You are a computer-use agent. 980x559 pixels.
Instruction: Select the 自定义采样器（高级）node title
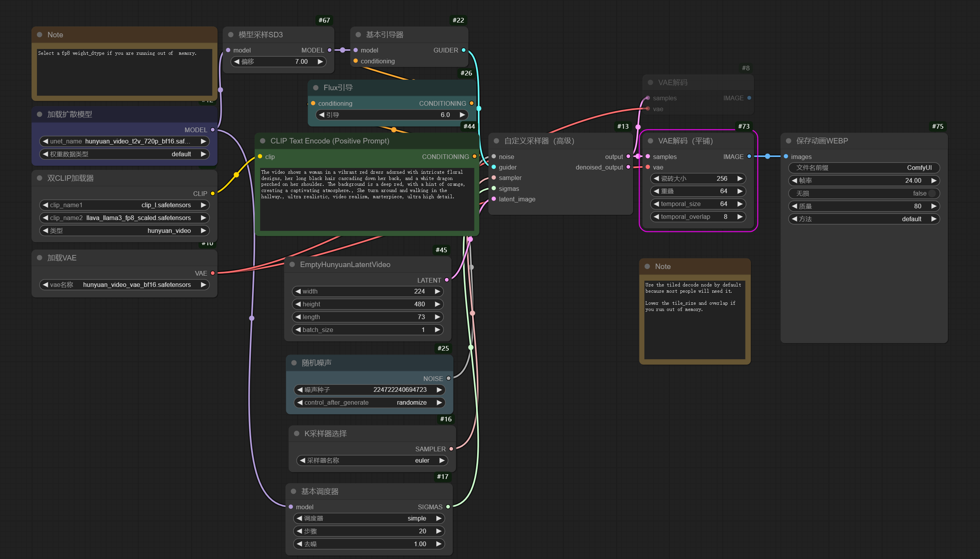pos(539,141)
